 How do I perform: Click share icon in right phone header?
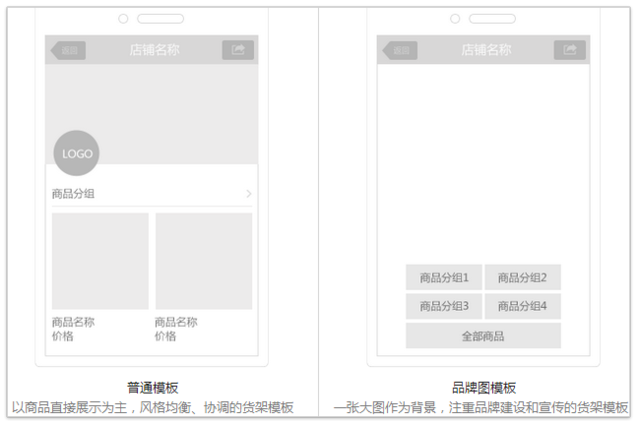pyautogui.click(x=570, y=50)
